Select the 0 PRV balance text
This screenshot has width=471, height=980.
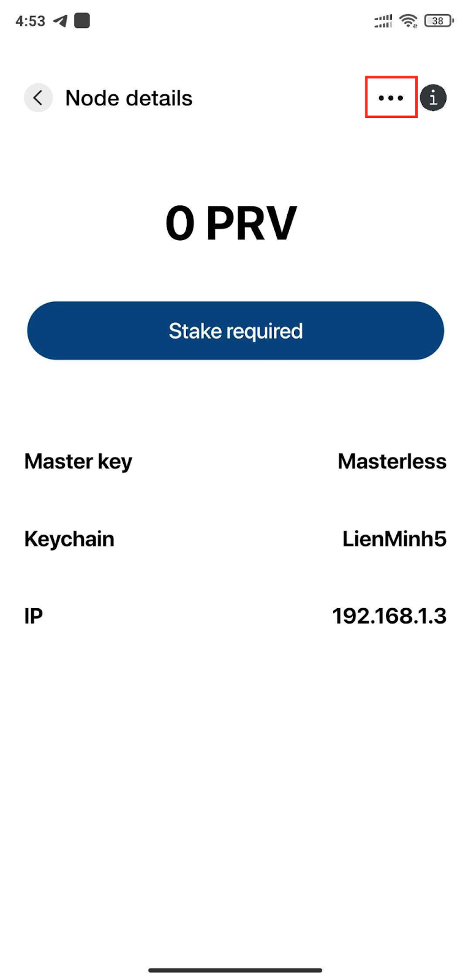pyautogui.click(x=231, y=223)
